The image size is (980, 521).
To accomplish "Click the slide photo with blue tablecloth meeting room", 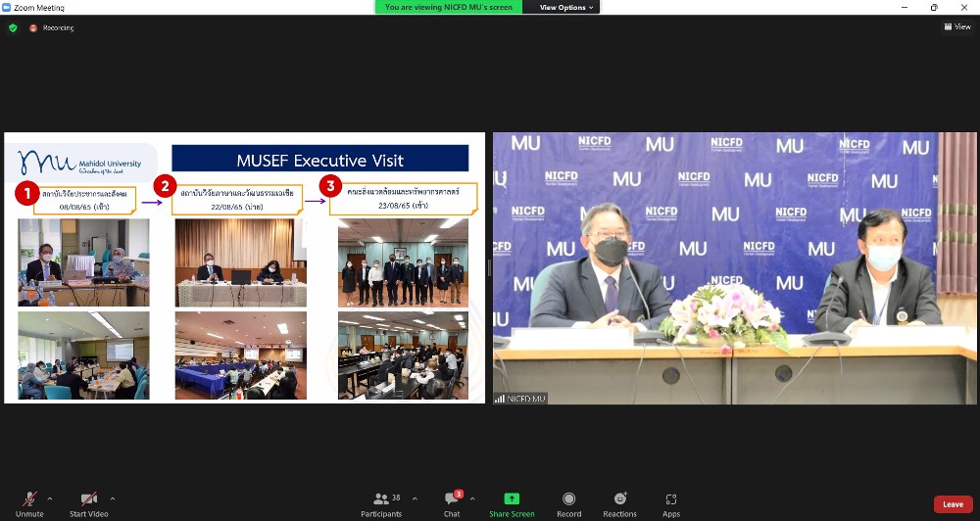I will coord(241,355).
